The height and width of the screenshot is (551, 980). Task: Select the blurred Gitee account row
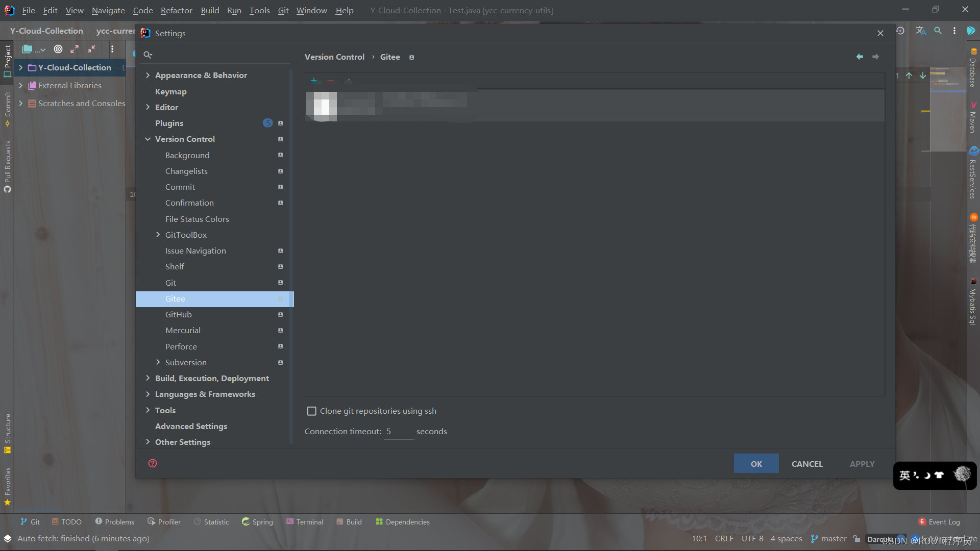tap(595, 106)
